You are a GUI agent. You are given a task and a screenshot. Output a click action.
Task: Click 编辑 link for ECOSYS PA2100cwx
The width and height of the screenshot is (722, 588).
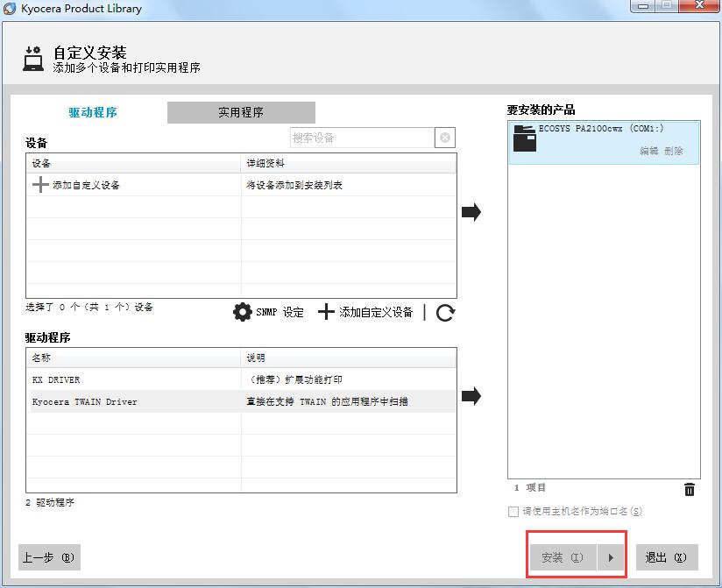coord(649,151)
